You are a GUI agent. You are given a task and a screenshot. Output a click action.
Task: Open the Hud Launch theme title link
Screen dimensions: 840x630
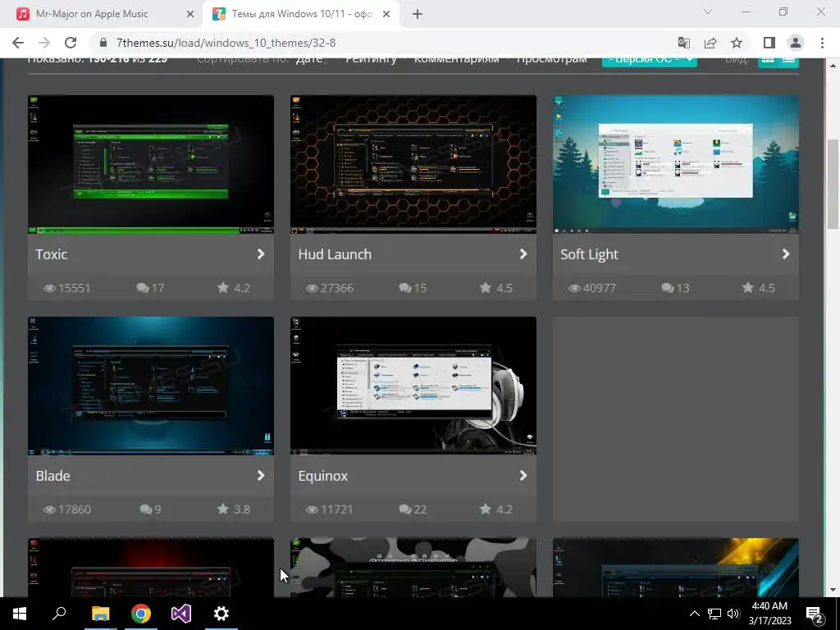coord(335,254)
